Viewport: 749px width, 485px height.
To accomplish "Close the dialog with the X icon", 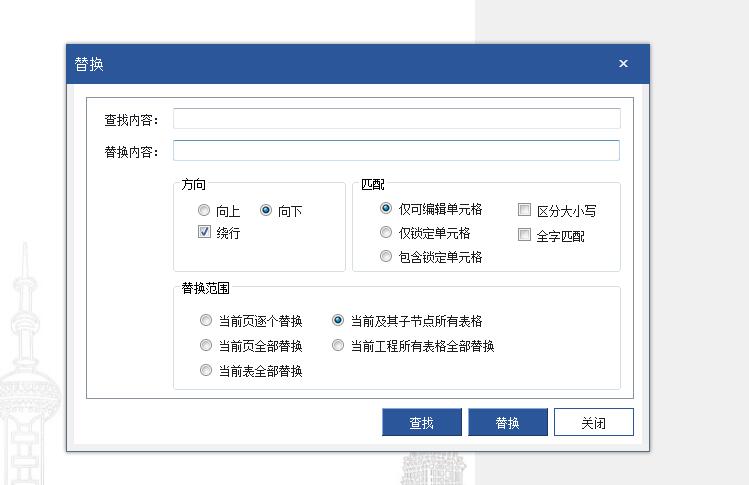I will (623, 64).
